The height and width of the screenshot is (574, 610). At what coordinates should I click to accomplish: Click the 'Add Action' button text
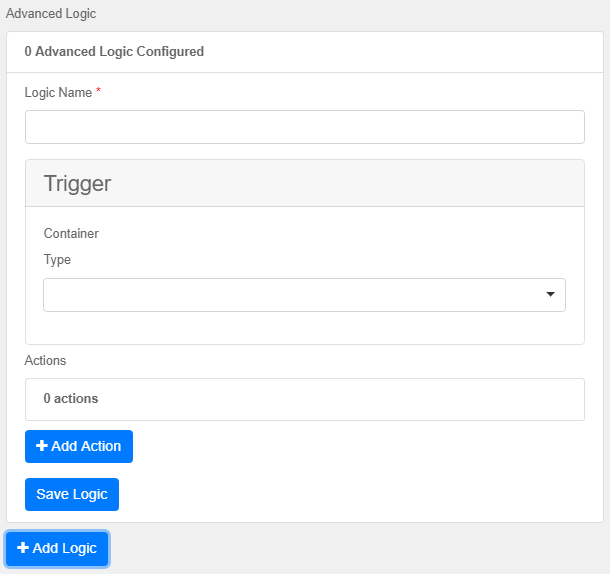[86, 446]
